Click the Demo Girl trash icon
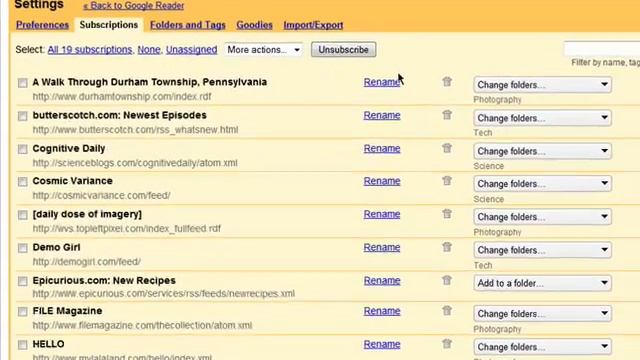The width and height of the screenshot is (640, 360). click(447, 247)
